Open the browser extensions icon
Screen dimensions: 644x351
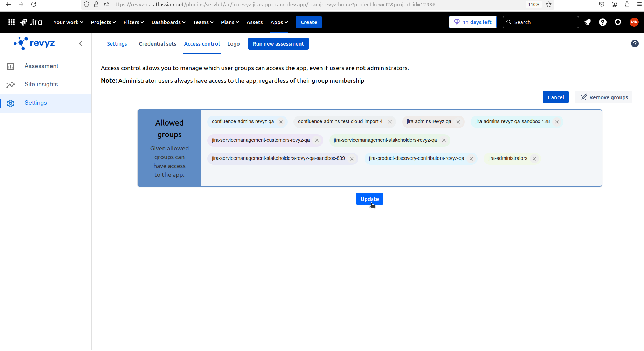coord(627,4)
